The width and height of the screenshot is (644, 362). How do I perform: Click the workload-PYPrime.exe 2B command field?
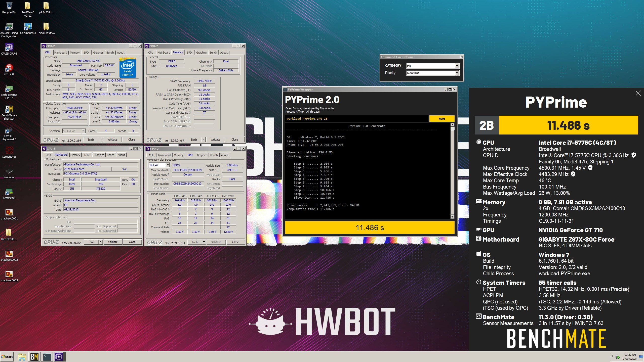[356, 119]
